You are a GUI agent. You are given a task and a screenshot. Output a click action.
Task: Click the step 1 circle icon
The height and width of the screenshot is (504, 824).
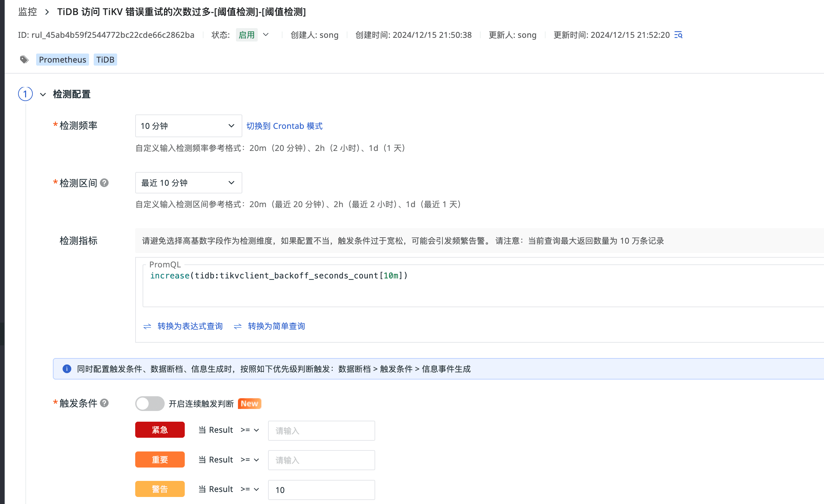click(25, 94)
